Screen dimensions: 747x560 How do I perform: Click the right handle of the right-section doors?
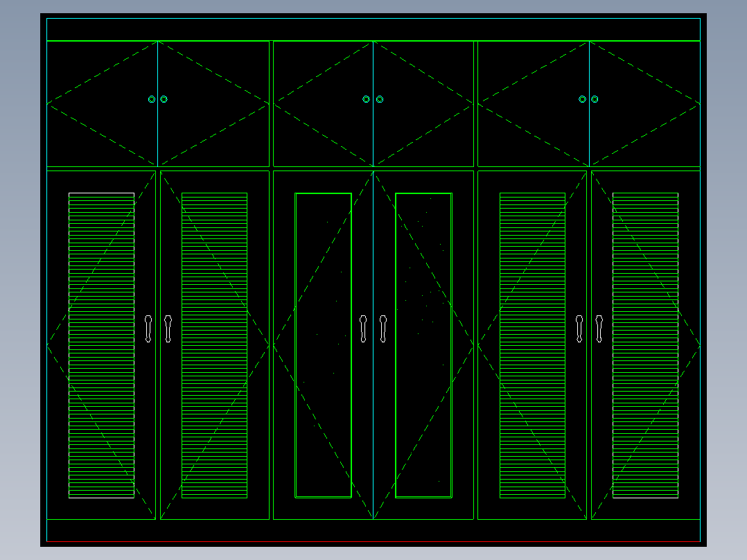pyautogui.click(x=599, y=329)
